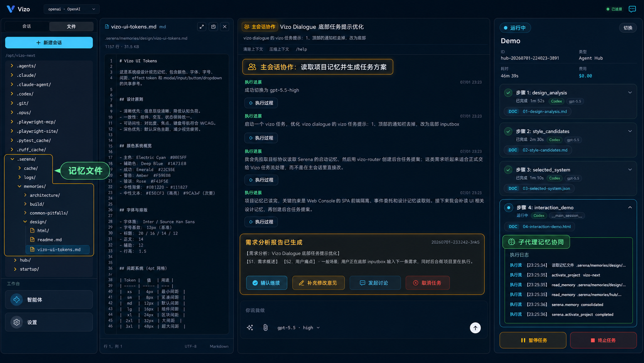This screenshot has height=363, width=644.
Task: Open the chat bubble icon in the top right
Action: [632, 9]
